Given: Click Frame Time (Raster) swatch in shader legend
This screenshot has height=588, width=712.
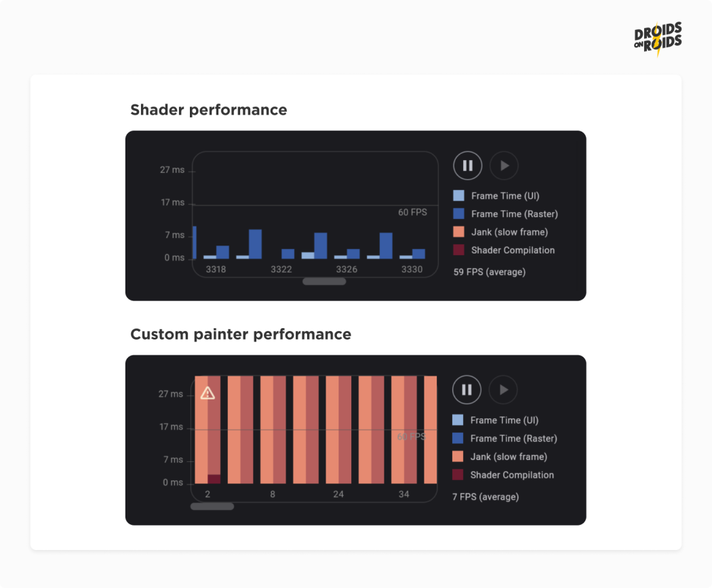Looking at the screenshot, I should click(459, 214).
